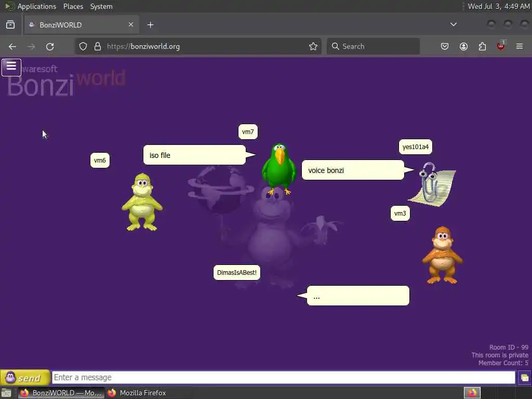The height and width of the screenshot is (399, 532).
Task: Click the workspace switcher Firefox thumbnail
Action: (x=472, y=393)
